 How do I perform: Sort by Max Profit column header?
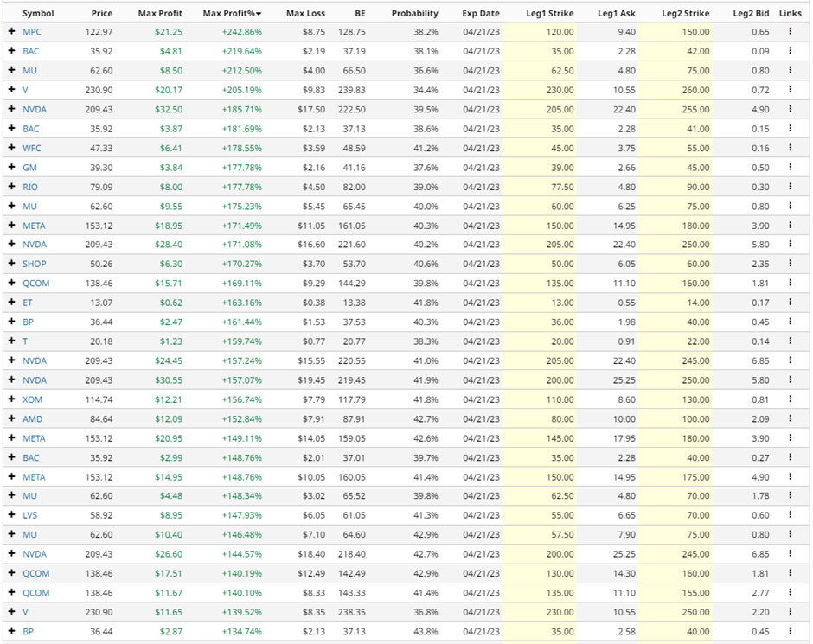160,14
